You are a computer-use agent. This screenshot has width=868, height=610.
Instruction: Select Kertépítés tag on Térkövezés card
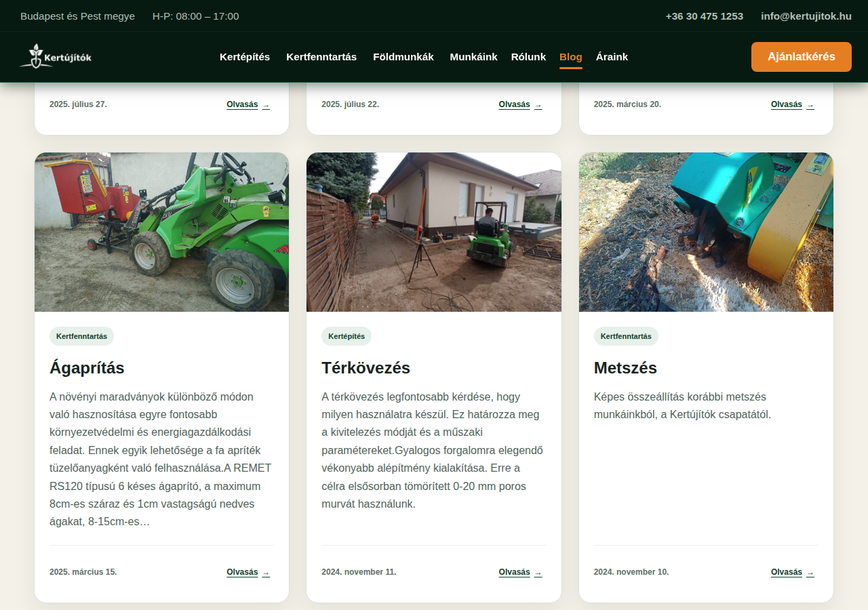pyautogui.click(x=347, y=336)
